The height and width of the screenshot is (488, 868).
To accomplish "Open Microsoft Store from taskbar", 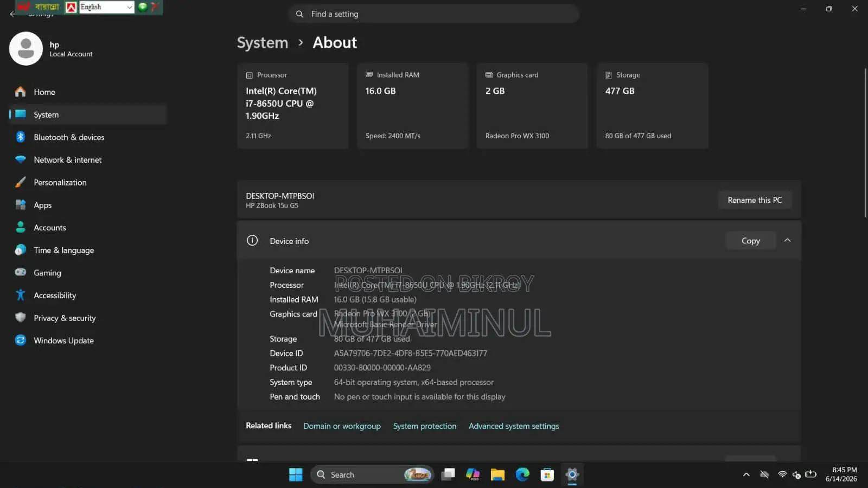I will [547, 475].
